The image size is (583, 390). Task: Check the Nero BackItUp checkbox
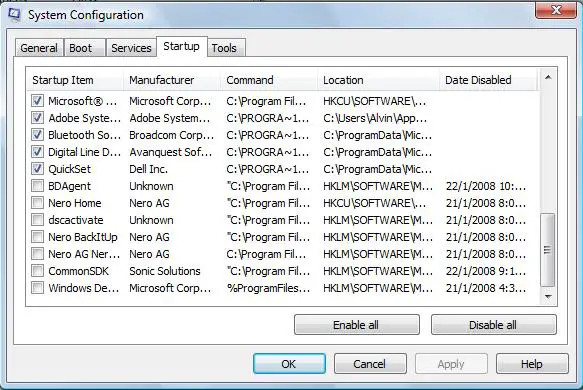click(37, 237)
